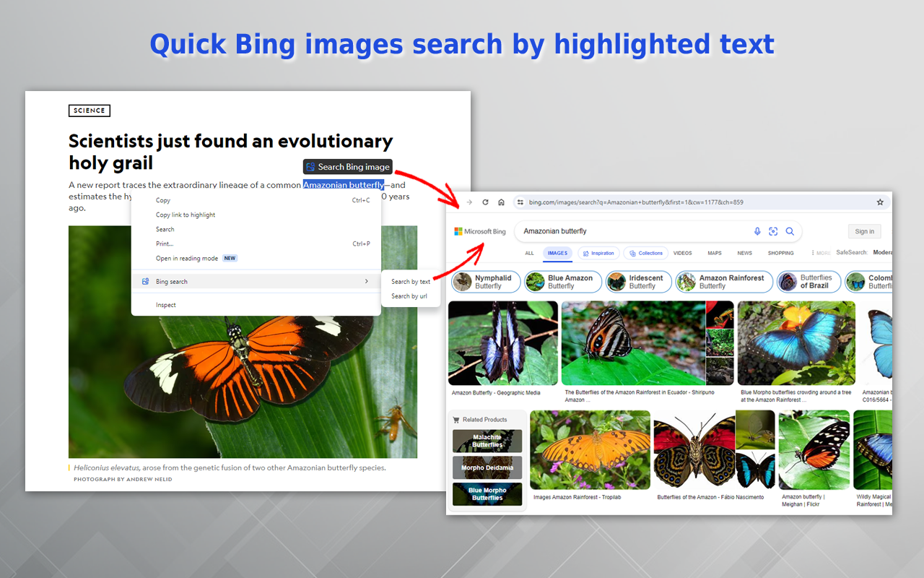Screen dimensions: 924x578
Task: Bookmark this page with the star
Action: [x=880, y=202]
